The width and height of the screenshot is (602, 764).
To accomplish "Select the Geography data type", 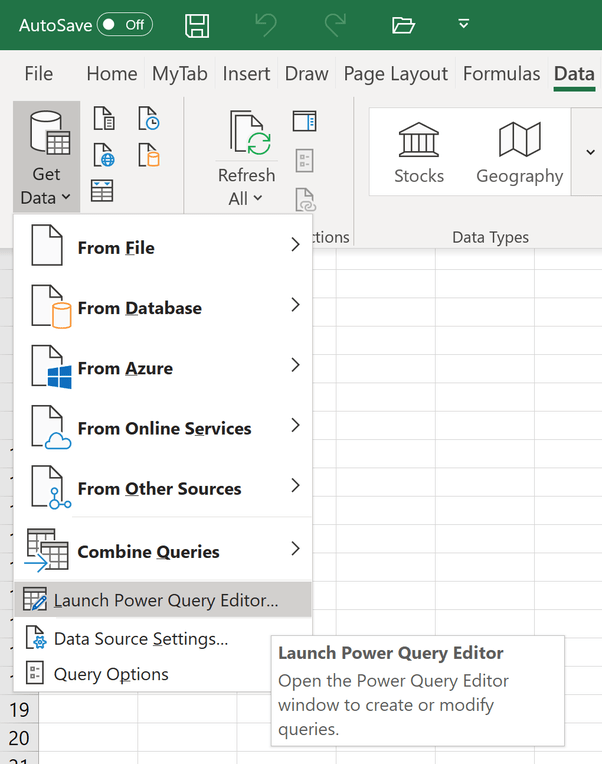I will 520,153.
